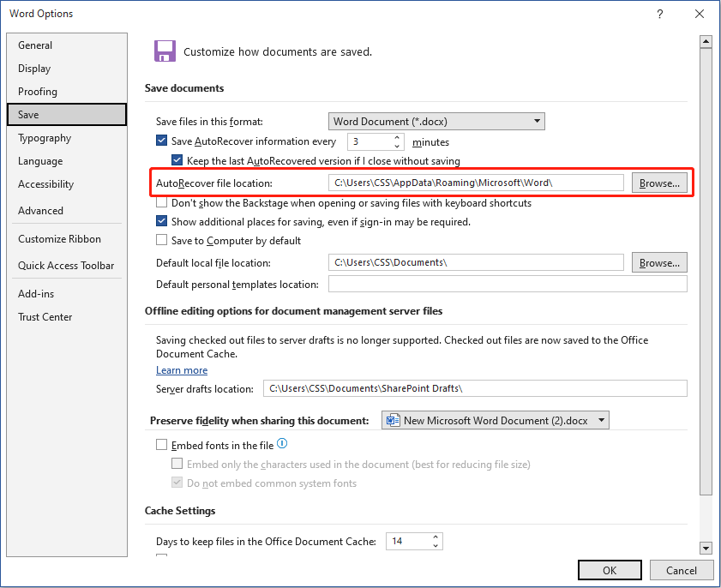This screenshot has height=588, width=721.
Task: Open the Accessibility category
Action: (x=67, y=184)
